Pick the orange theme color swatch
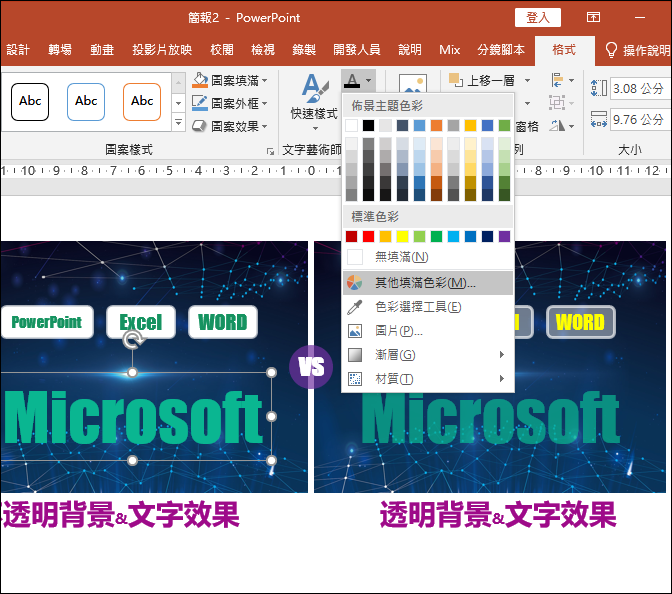The image size is (672, 594). click(436, 126)
